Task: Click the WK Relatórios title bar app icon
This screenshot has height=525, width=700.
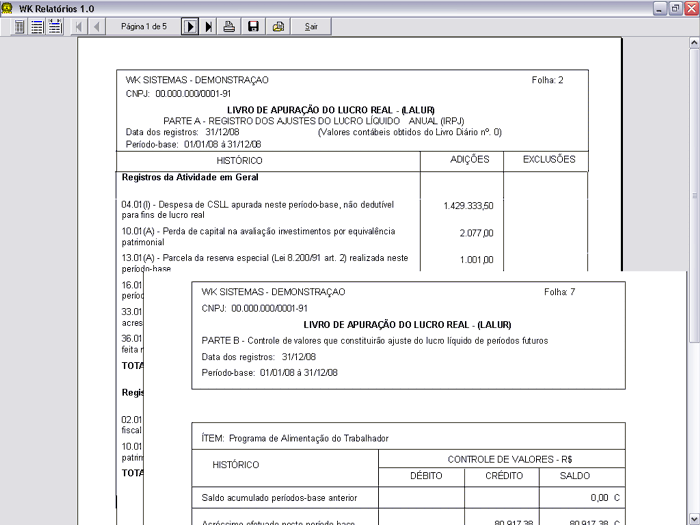Action: [x=8, y=8]
